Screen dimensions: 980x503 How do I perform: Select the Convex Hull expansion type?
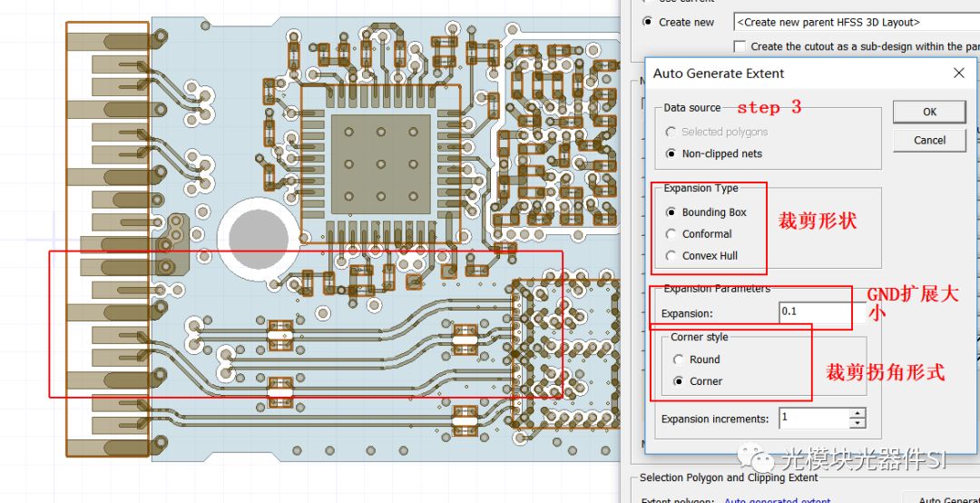click(x=701, y=256)
